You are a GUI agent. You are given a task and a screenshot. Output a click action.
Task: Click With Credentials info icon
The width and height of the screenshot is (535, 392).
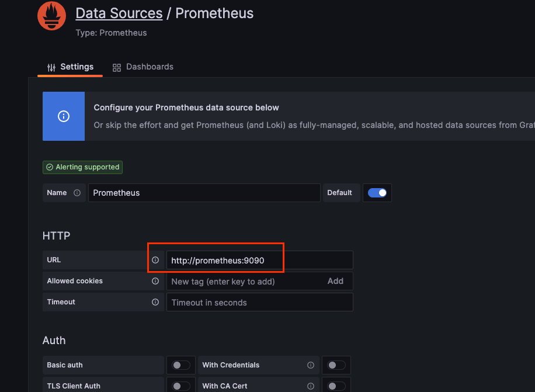click(311, 365)
